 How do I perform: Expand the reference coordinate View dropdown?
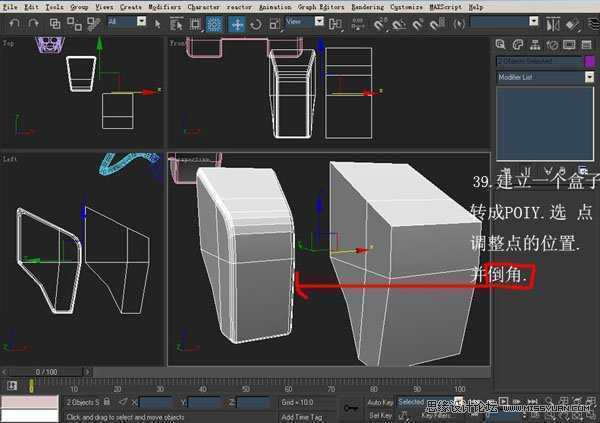[319, 21]
